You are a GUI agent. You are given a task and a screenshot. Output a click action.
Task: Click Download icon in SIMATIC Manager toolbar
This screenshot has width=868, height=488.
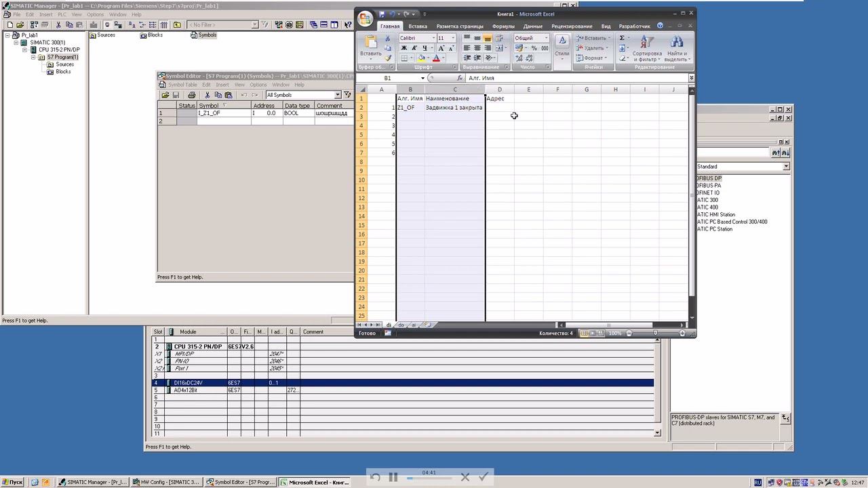[94, 25]
